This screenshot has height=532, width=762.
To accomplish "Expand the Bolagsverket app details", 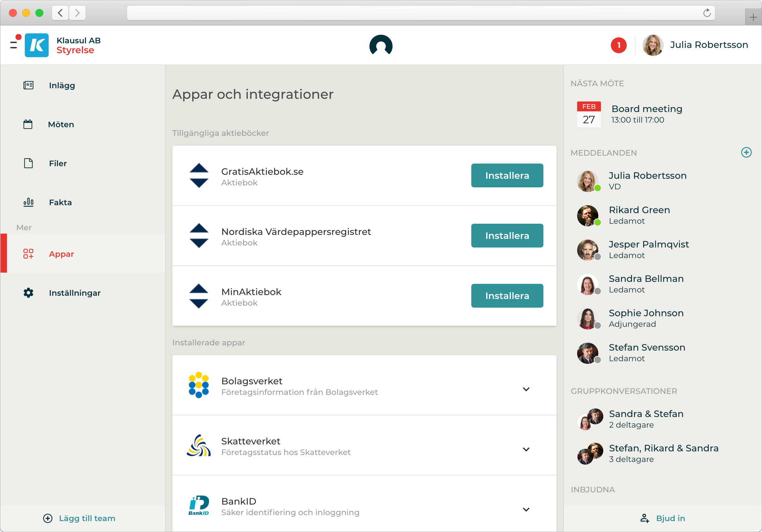I will pyautogui.click(x=526, y=389).
